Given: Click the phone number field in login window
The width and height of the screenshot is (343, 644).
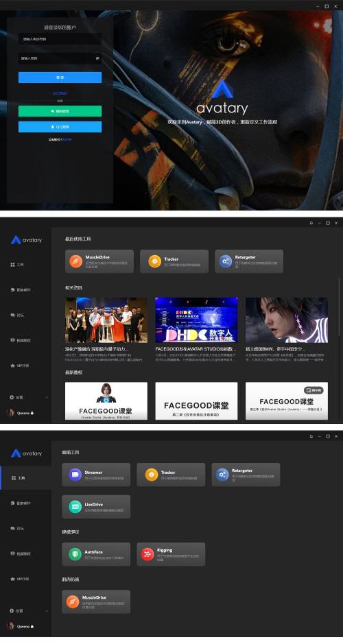Looking at the screenshot, I should pyautogui.click(x=60, y=39).
